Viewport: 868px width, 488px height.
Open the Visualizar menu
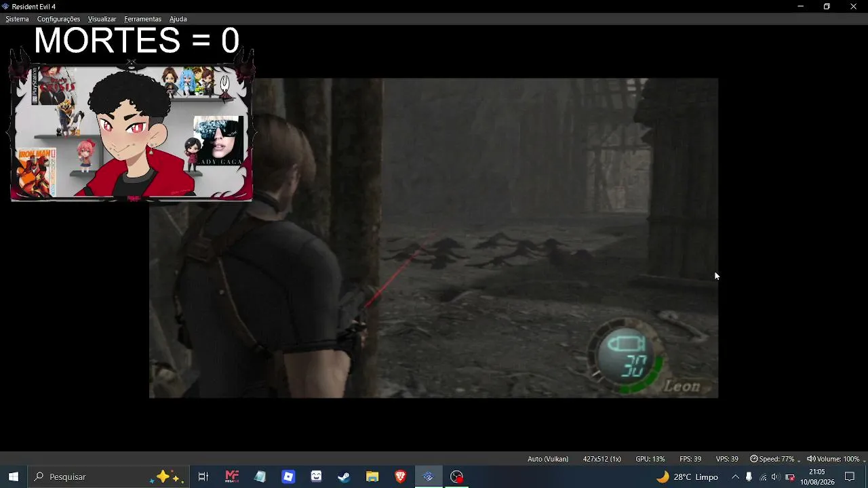(x=102, y=19)
